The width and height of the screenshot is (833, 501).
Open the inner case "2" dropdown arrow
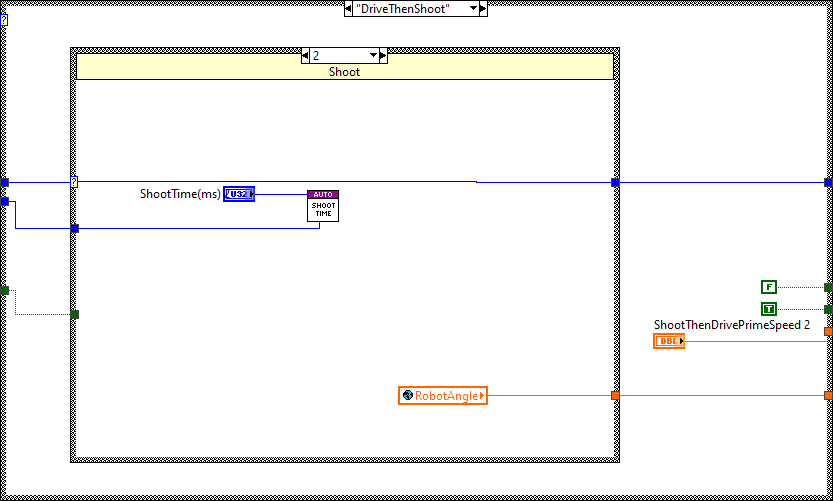click(x=373, y=56)
